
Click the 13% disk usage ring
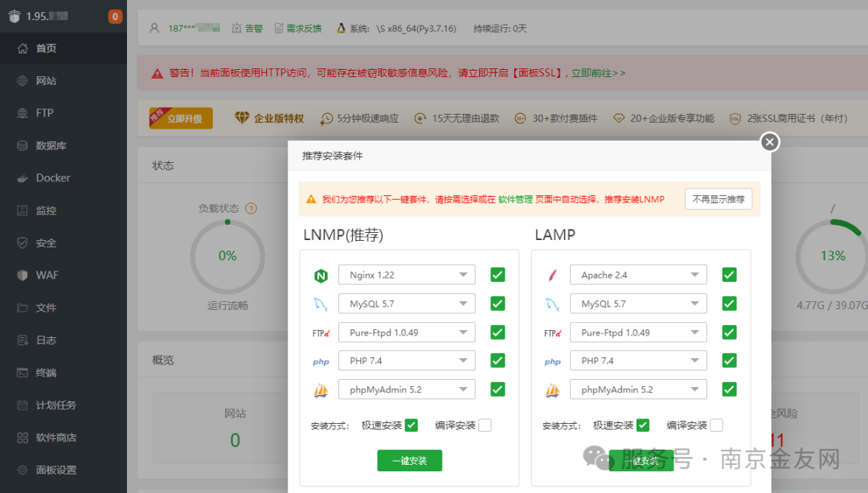pyautogui.click(x=833, y=256)
